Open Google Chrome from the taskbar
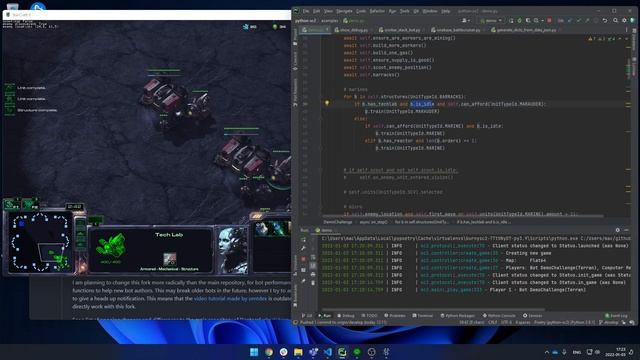The width and height of the screenshot is (640, 360). click(x=269, y=352)
